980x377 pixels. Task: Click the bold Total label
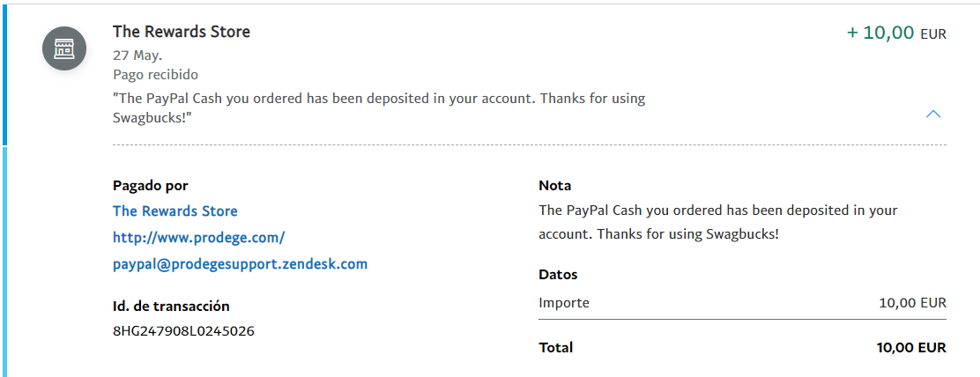coord(555,347)
